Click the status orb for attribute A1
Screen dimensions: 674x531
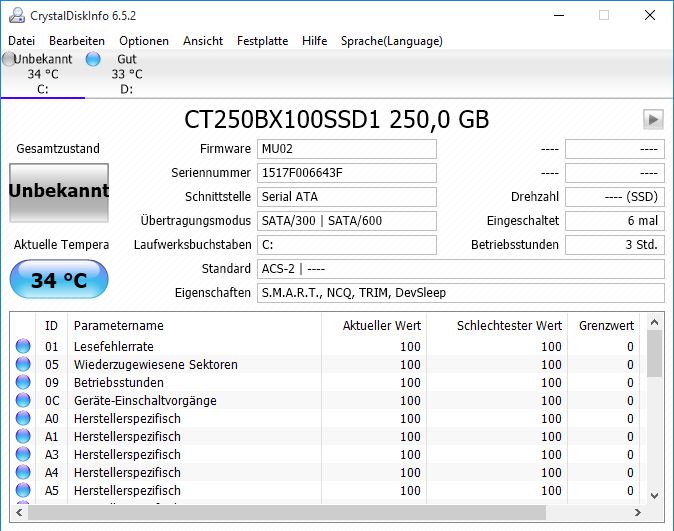pyautogui.click(x=23, y=436)
